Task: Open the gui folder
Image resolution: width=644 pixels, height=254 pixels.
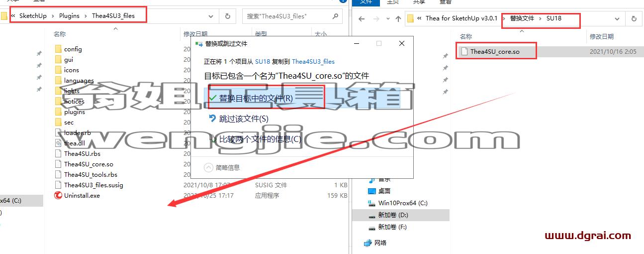Action: point(68,60)
